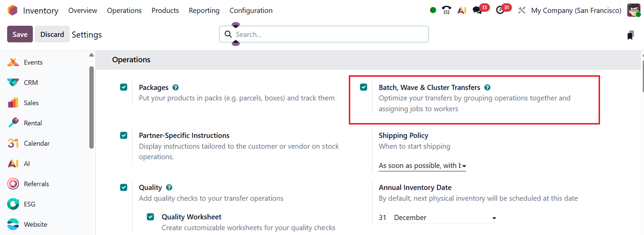Viewport: 644px width, 235px height.
Task: Open the Shipping Policy dropdown
Action: pyautogui.click(x=422, y=166)
